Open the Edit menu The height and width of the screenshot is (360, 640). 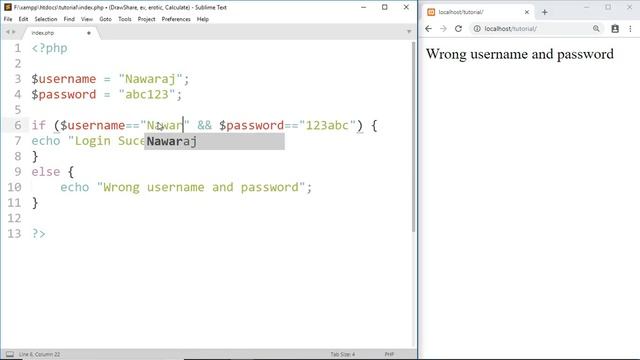coord(23,19)
